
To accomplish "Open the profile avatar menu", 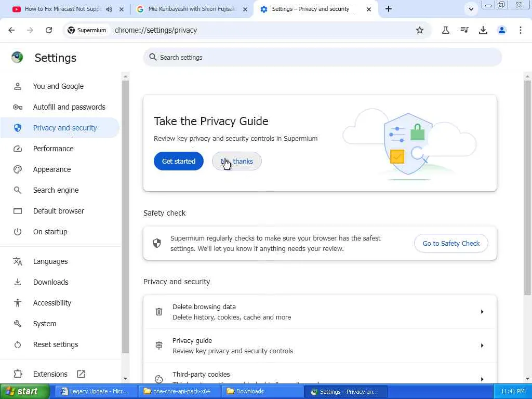I will tap(502, 30).
